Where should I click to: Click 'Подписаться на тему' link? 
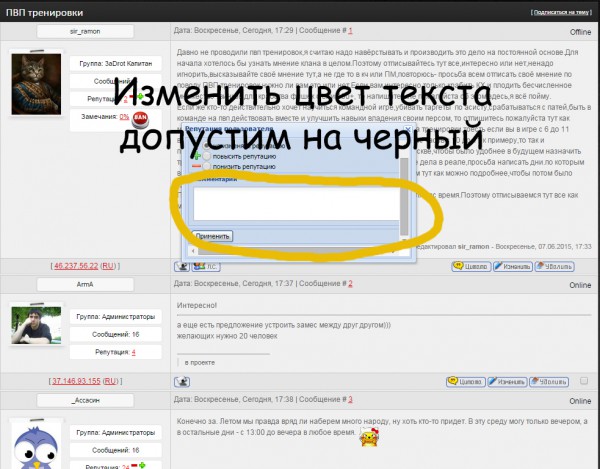(x=561, y=12)
